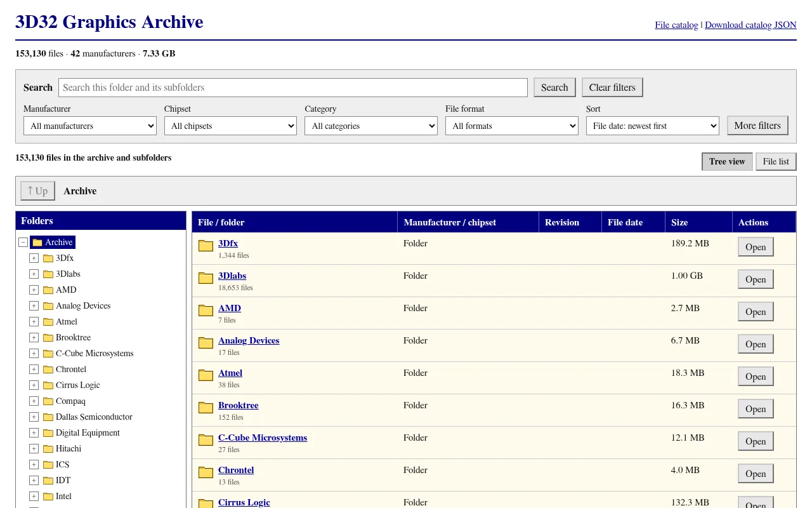Click the folder icon in the AMD table row
Screen dimensions: 812x508
coord(206,311)
